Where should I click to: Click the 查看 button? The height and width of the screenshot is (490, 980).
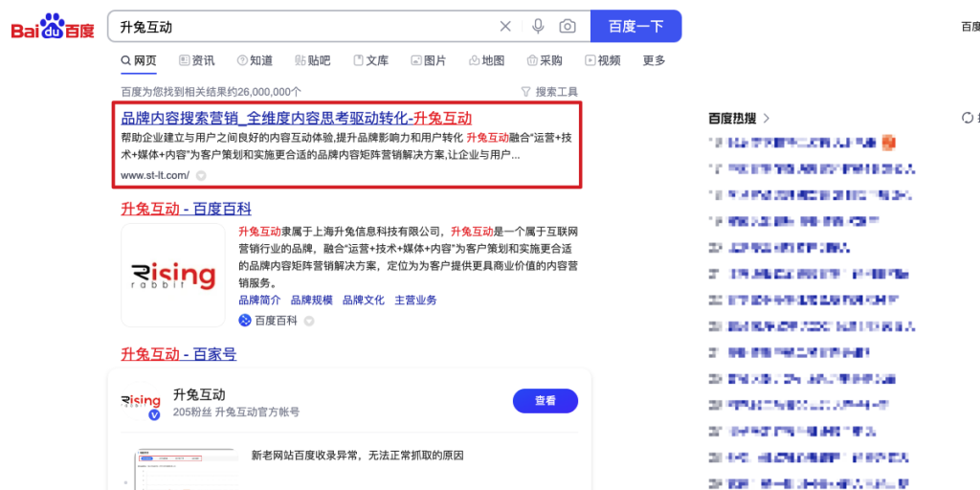point(545,401)
